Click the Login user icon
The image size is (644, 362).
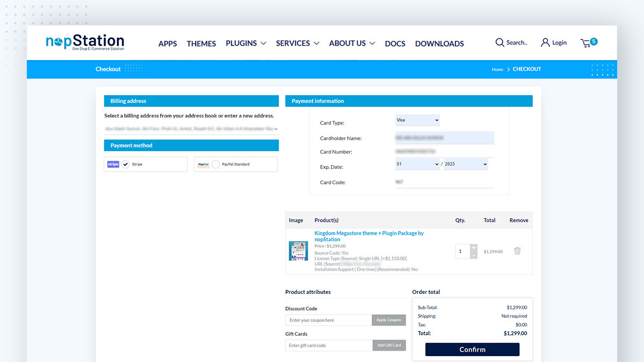click(x=545, y=42)
